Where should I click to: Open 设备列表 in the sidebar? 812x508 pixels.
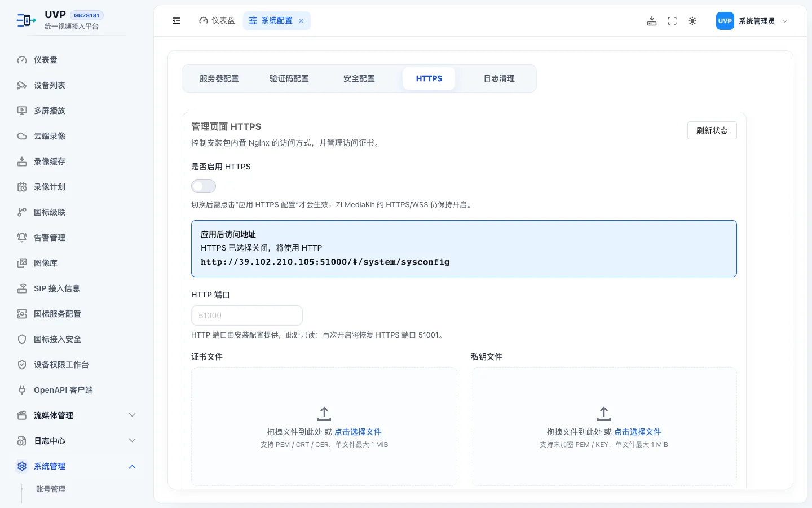point(77,85)
